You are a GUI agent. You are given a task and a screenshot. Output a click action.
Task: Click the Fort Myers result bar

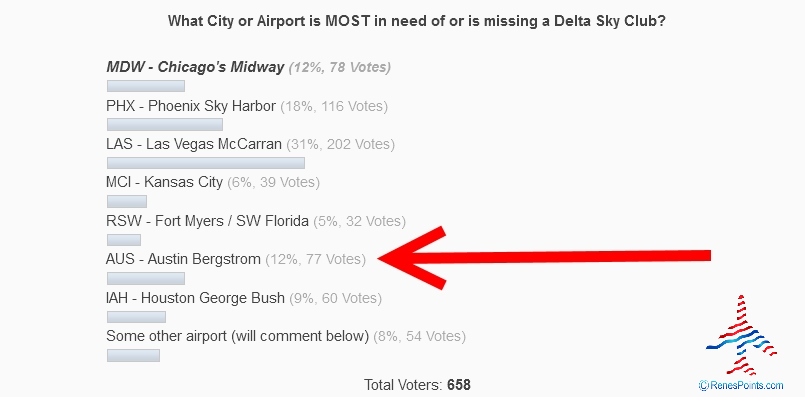tap(123, 240)
